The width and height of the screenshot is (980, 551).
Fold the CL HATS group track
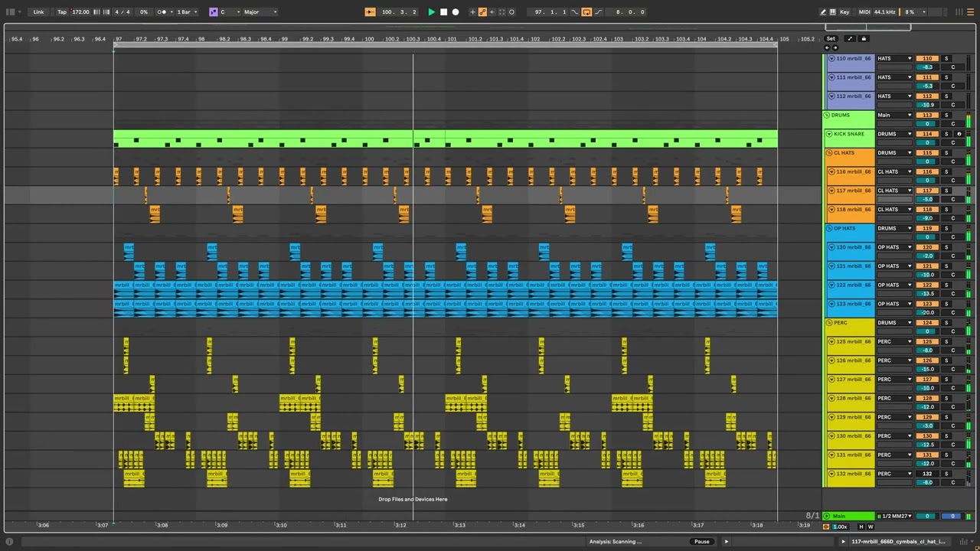[x=829, y=153]
